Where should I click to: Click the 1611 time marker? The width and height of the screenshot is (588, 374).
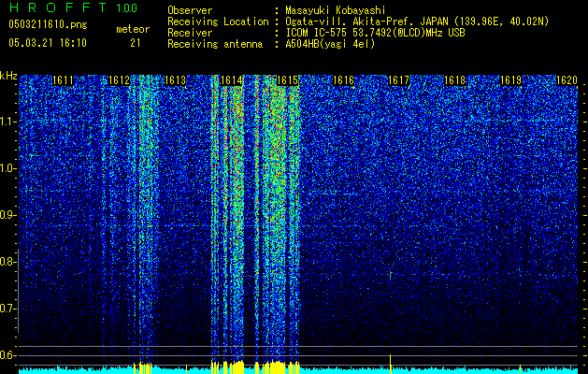(x=63, y=80)
